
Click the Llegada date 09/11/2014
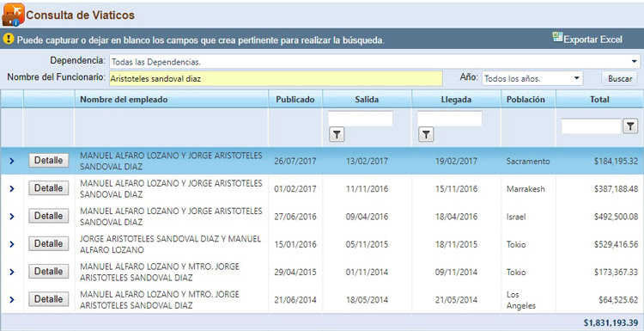pyautogui.click(x=456, y=273)
